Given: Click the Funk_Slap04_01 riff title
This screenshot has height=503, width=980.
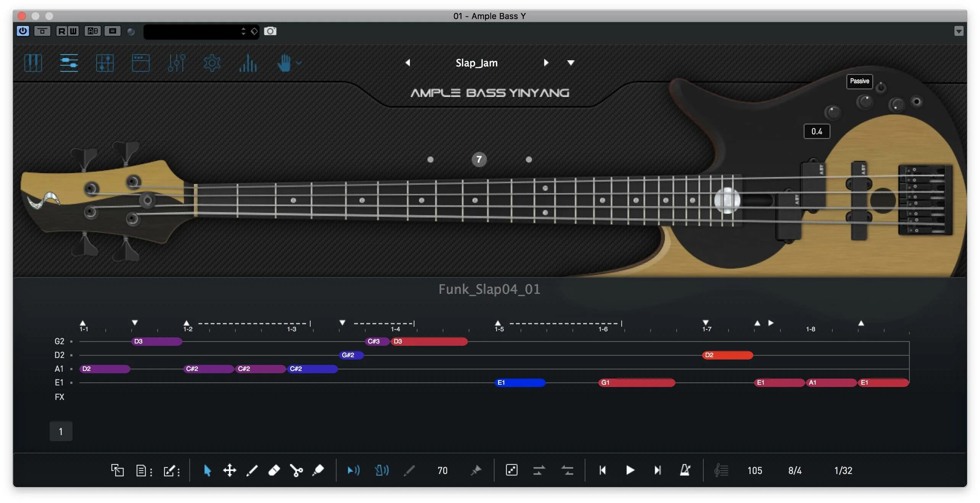Looking at the screenshot, I should click(x=489, y=289).
